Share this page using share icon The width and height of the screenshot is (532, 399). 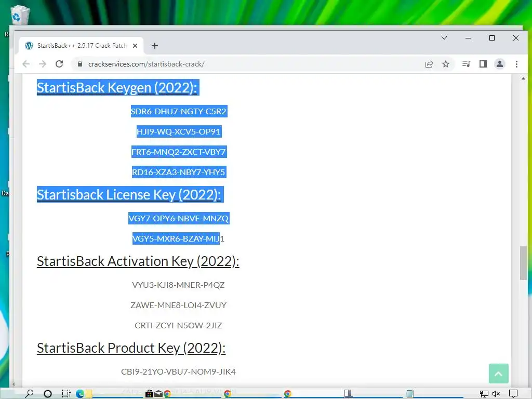tap(429, 64)
